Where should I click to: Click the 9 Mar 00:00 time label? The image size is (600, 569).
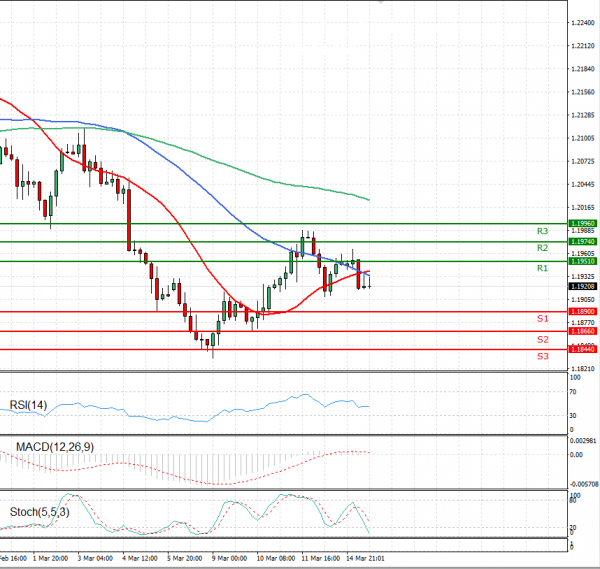(x=229, y=558)
